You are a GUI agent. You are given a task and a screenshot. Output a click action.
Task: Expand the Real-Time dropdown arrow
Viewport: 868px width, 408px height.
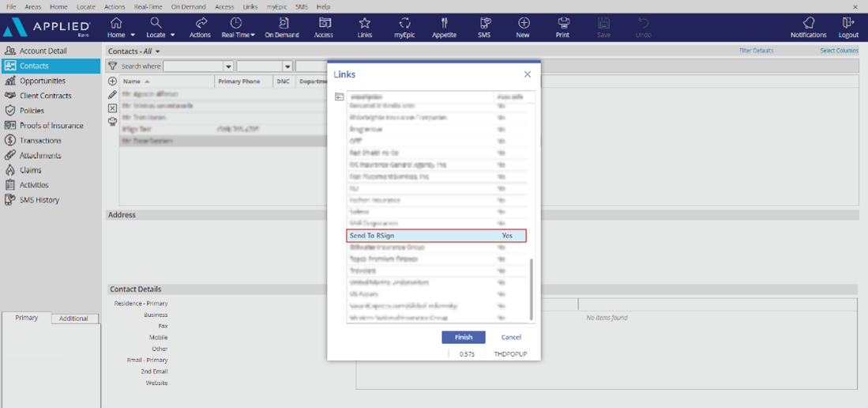coord(253,35)
